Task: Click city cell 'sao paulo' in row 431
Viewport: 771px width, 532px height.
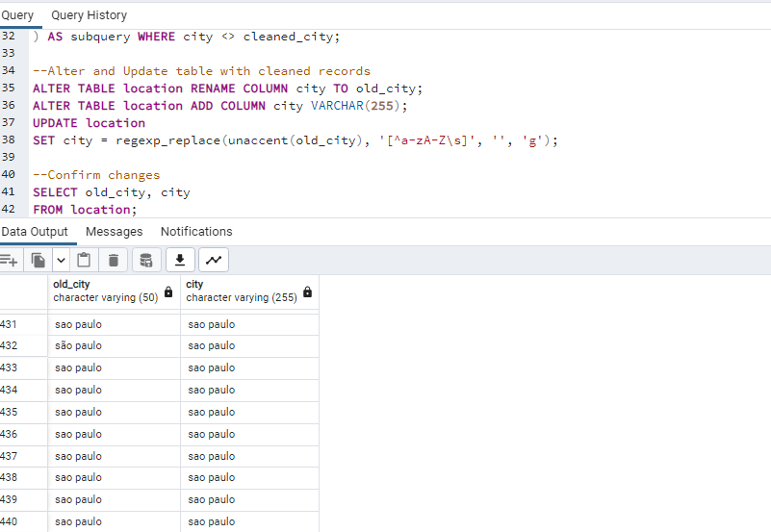Action: [x=250, y=325]
